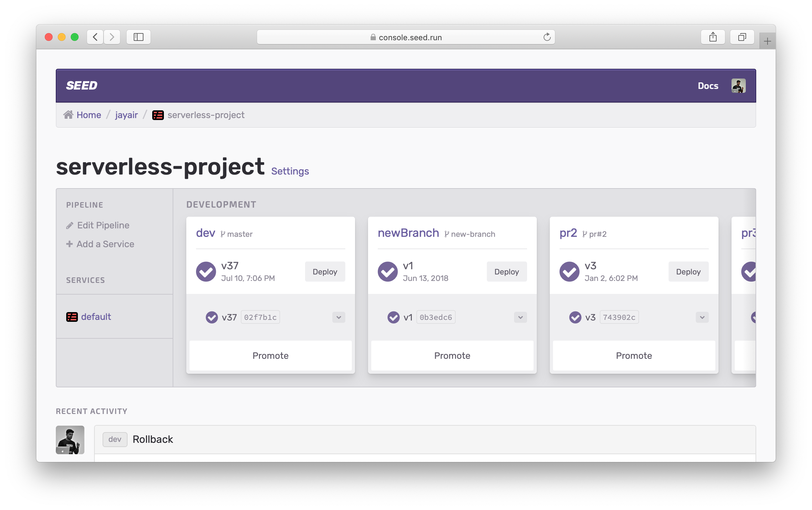Toggle the Safari sidebar button
Viewport: 812px width, 510px height.
(x=138, y=37)
